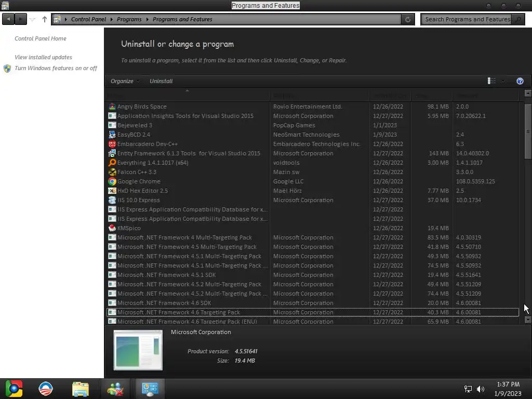Click Embarcadero Technologies Inc. publisher cell
The width and height of the screenshot is (532, 399).
click(x=316, y=144)
